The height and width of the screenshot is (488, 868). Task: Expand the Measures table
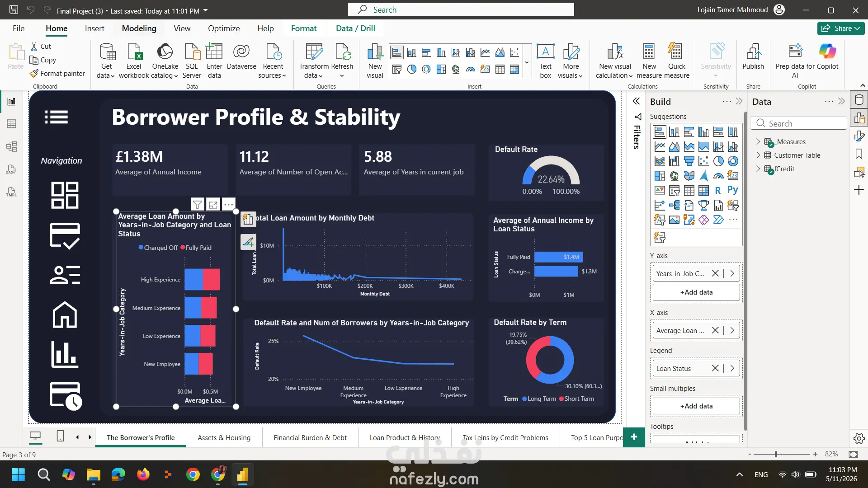point(758,141)
